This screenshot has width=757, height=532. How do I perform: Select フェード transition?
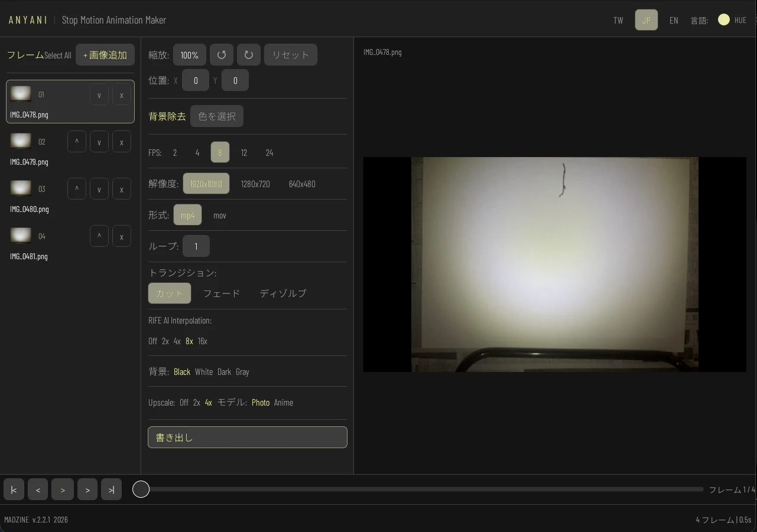[x=222, y=293]
